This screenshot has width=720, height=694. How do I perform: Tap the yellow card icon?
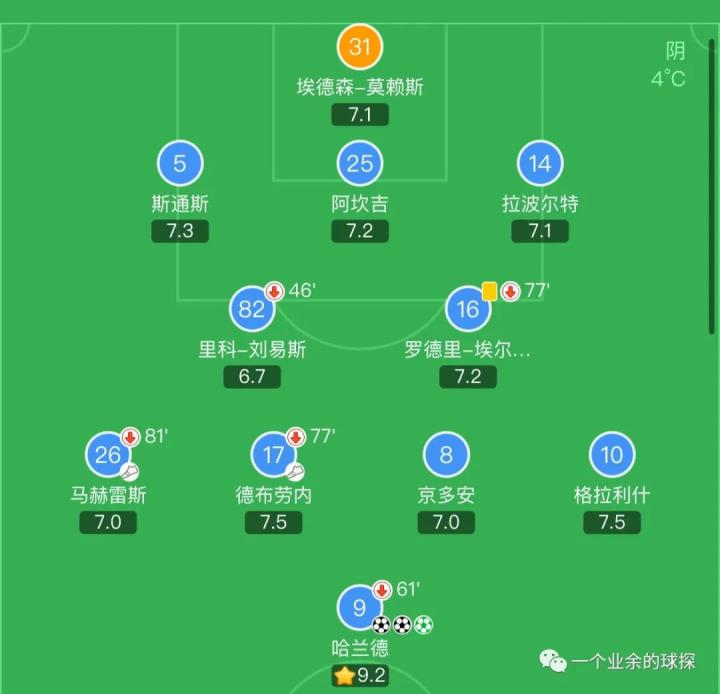point(489,291)
